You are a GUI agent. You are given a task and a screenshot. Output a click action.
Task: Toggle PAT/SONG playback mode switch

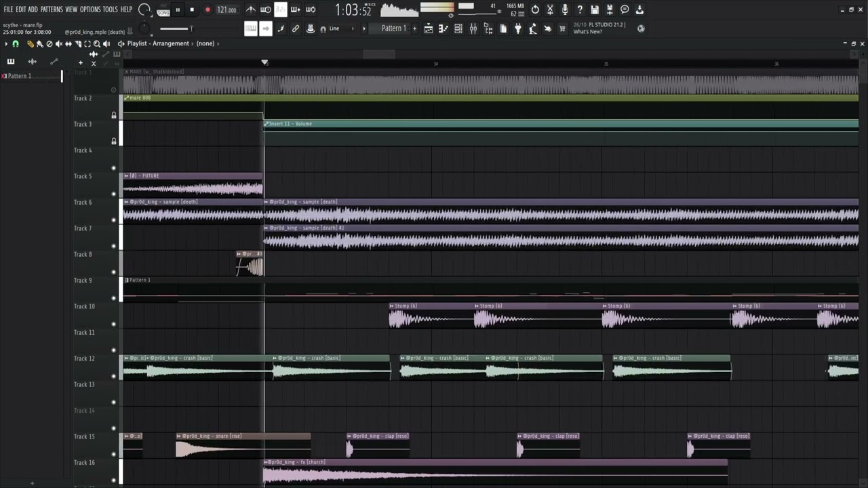tap(163, 10)
